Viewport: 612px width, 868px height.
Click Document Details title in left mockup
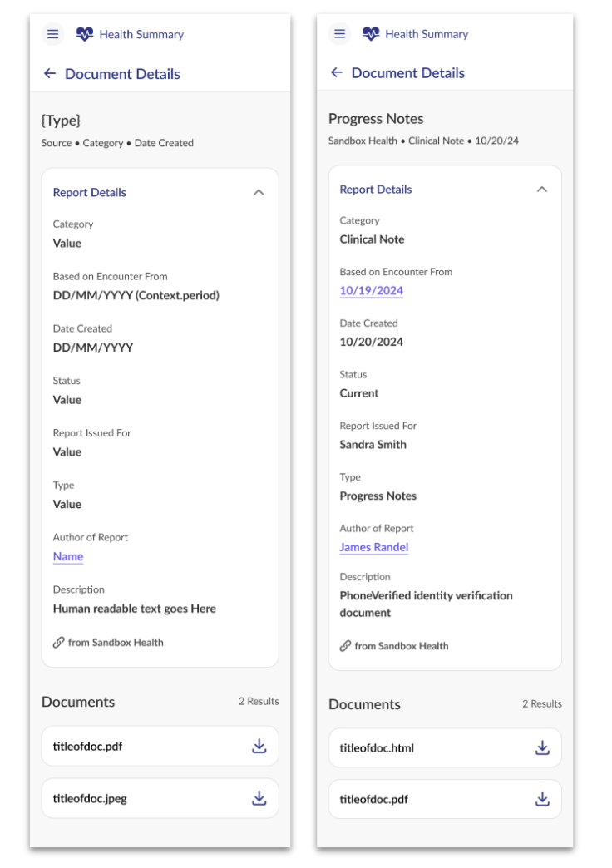(x=122, y=74)
